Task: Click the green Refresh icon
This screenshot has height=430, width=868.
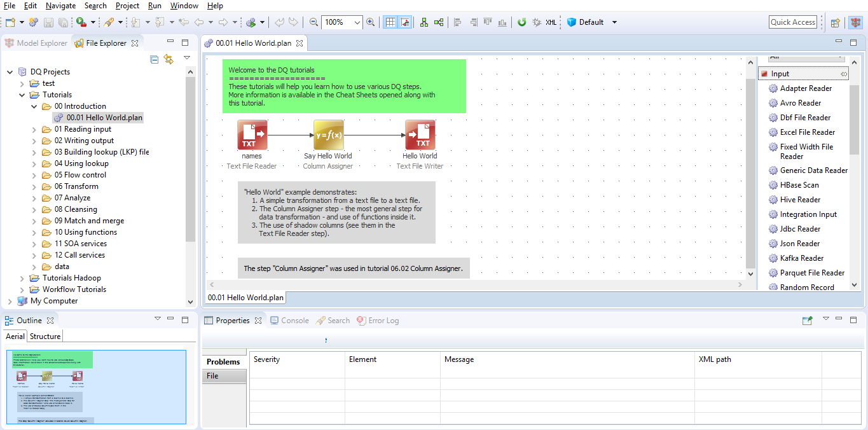Action: tap(522, 22)
